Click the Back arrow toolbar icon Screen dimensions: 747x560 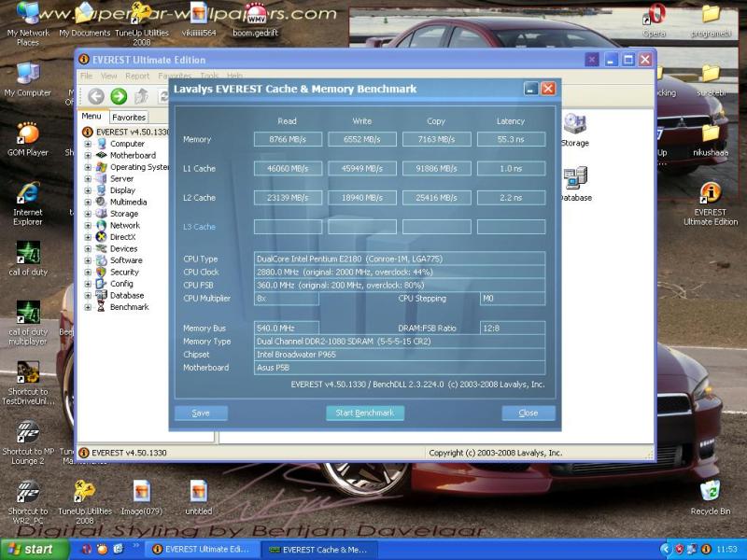click(x=95, y=96)
